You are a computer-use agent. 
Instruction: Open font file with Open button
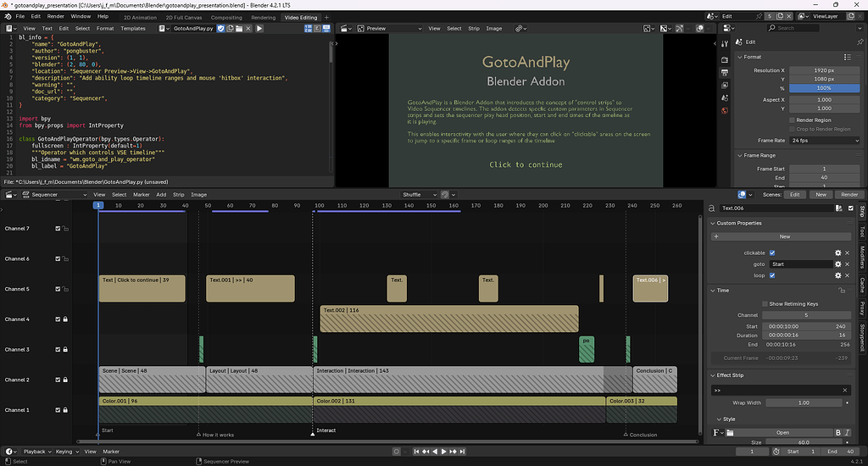tap(782, 433)
